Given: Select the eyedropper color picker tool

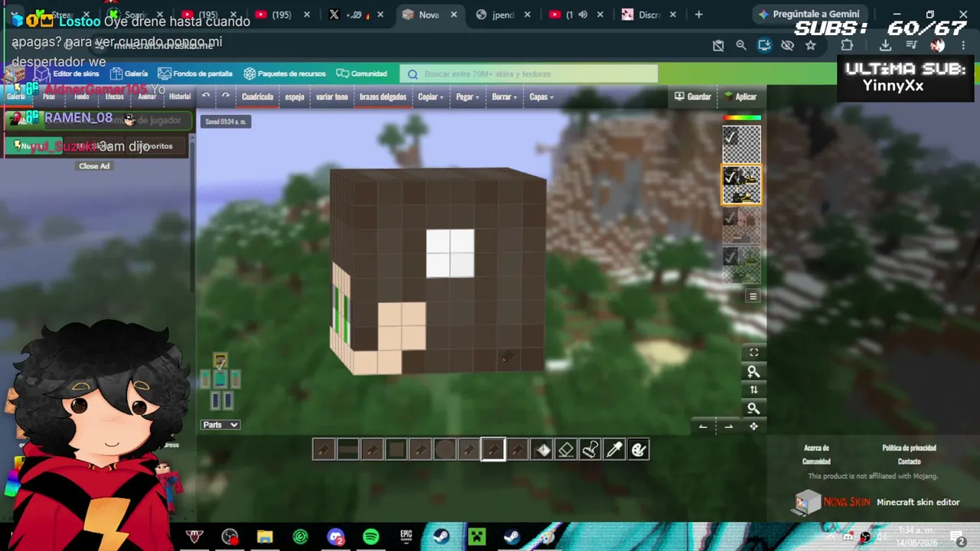Looking at the screenshot, I should pyautogui.click(x=615, y=450).
